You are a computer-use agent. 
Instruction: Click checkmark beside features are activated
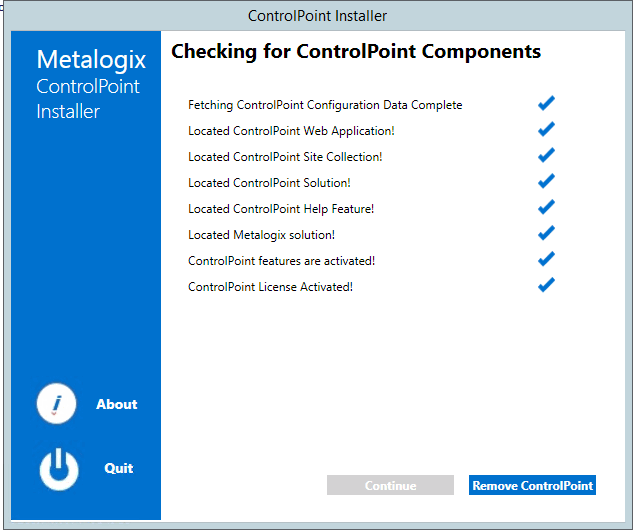[x=546, y=259]
